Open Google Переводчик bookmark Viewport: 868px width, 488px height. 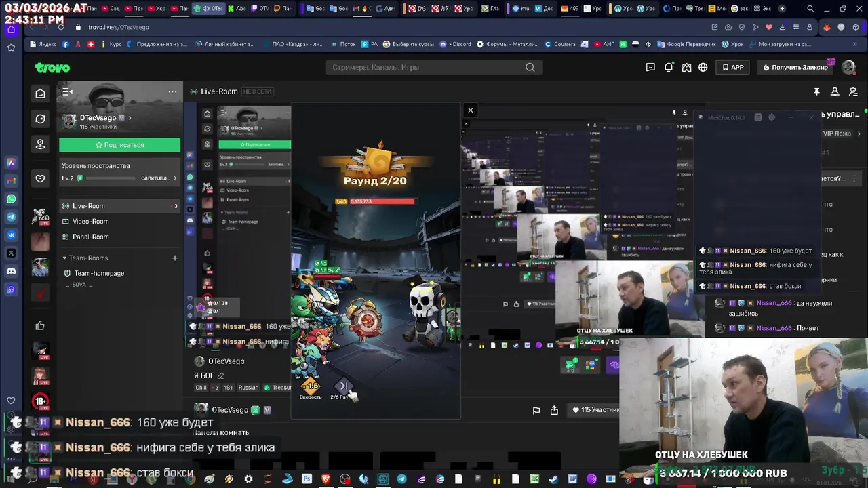[x=686, y=44]
